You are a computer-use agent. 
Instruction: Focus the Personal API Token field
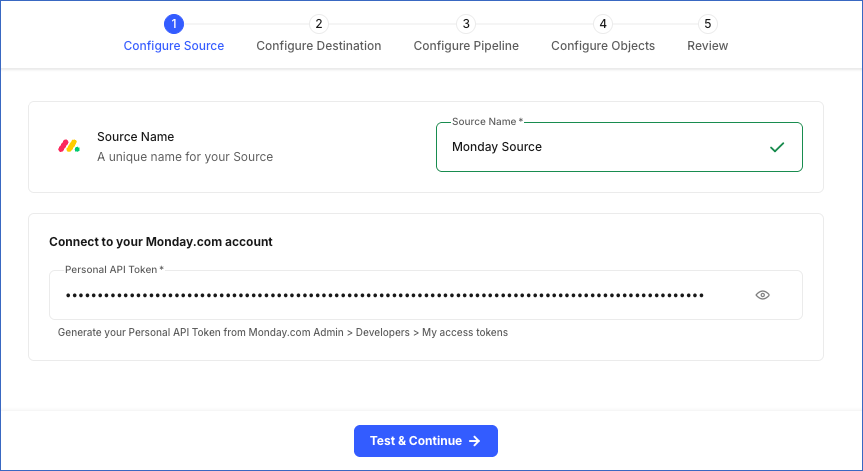[x=426, y=295]
